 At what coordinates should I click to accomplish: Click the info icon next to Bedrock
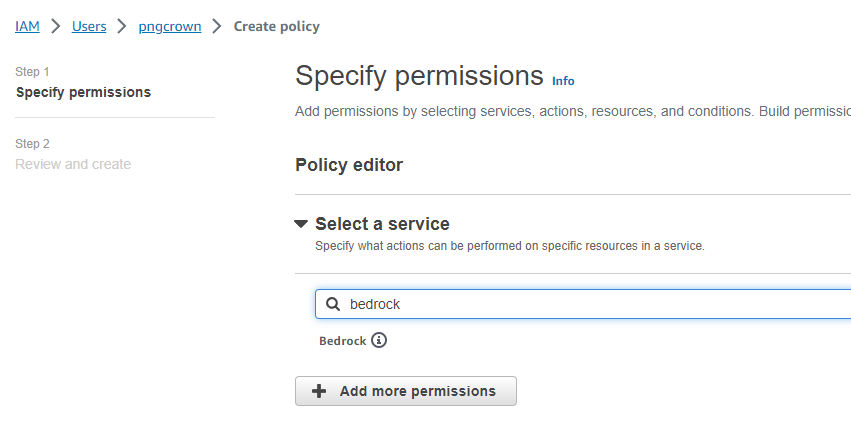379,341
